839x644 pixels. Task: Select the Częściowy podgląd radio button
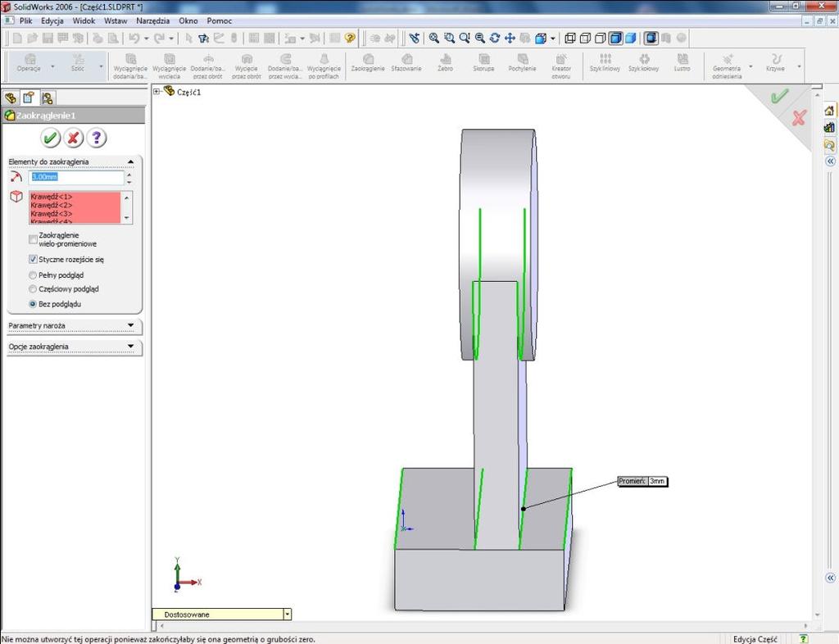33,289
